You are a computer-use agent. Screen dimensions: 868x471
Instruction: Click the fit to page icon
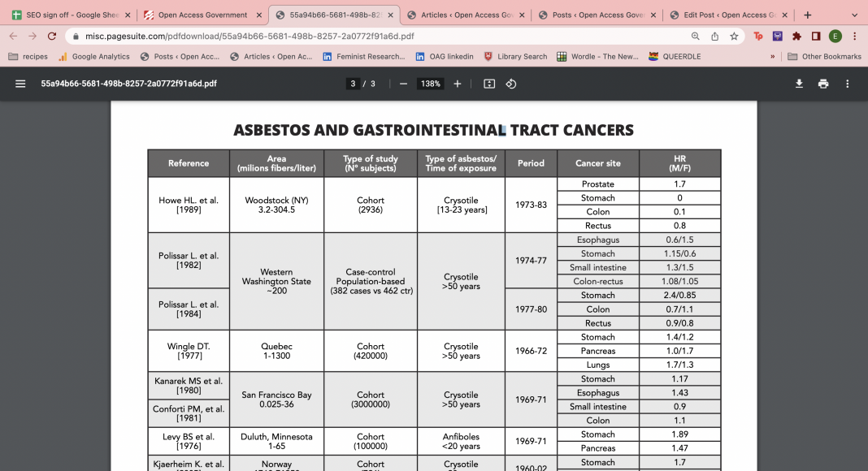click(x=489, y=84)
